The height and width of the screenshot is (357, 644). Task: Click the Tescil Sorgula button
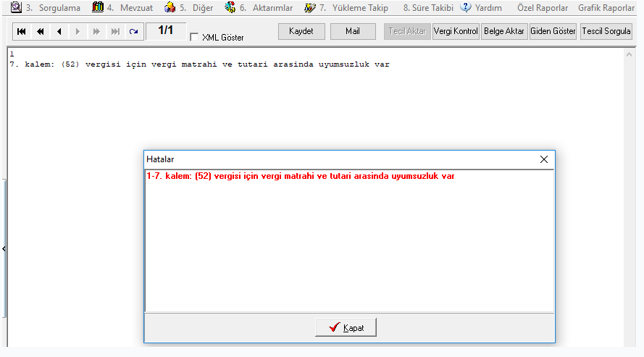(606, 31)
